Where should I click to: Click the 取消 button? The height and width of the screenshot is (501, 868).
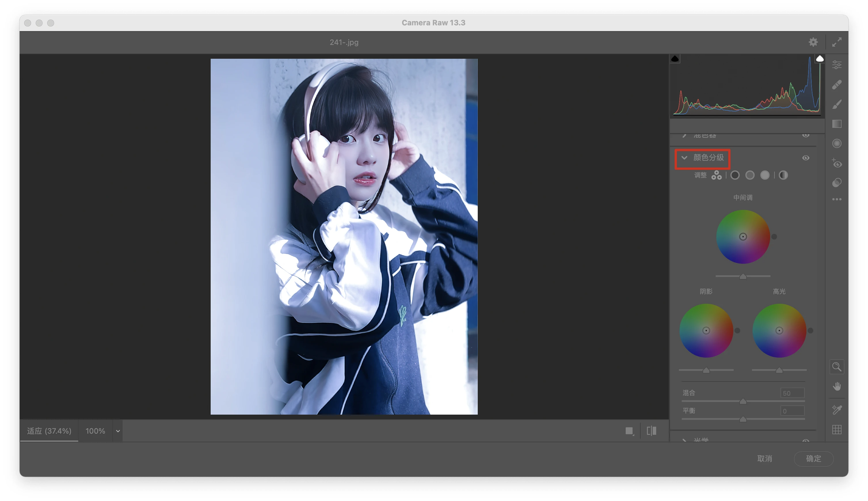[x=764, y=458]
